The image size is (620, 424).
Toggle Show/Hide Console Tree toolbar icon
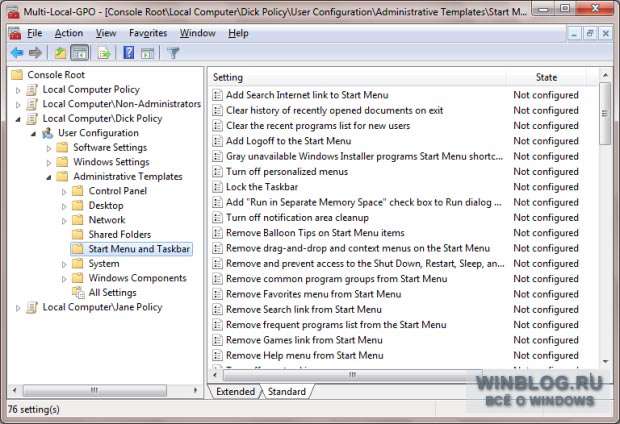click(x=79, y=53)
